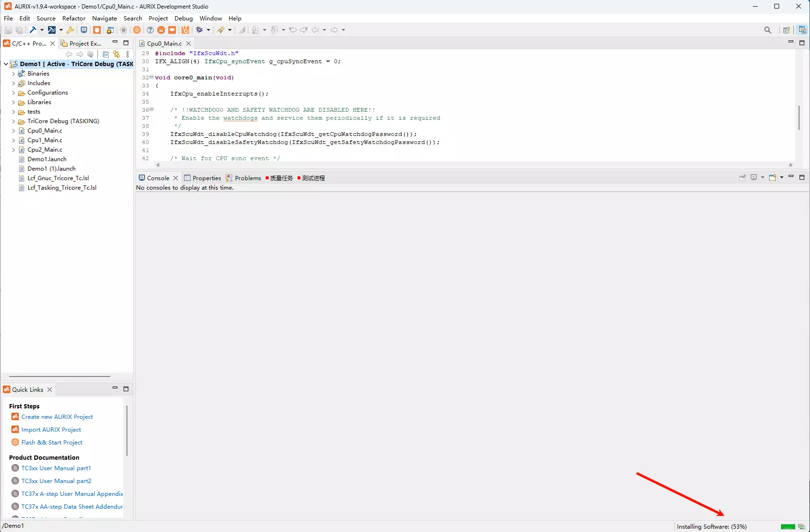Toggle Link with Editor in project panel
Viewport: 810px width, 532px height.
(x=116, y=54)
